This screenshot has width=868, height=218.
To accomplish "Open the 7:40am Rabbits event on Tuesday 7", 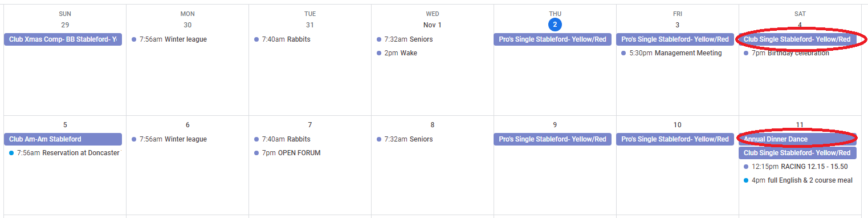I will click(x=282, y=139).
